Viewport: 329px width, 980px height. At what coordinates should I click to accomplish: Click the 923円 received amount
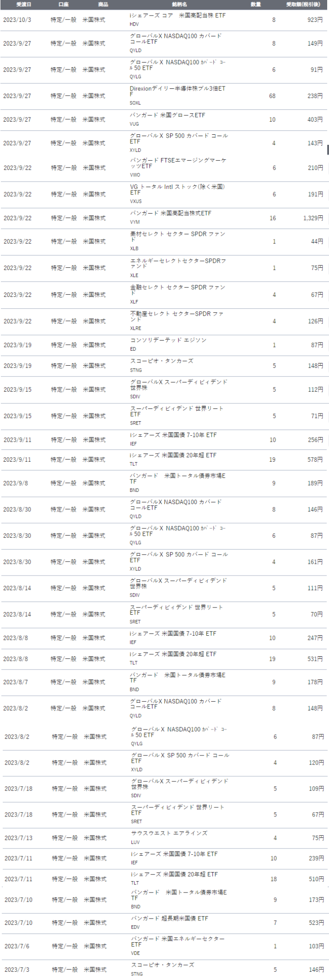314,20
